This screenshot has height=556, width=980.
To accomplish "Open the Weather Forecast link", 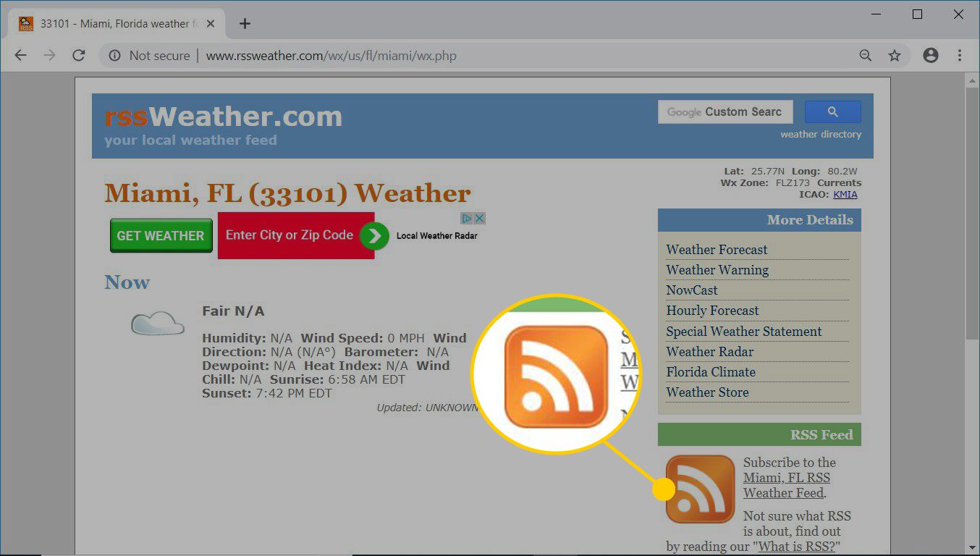I will point(717,250).
